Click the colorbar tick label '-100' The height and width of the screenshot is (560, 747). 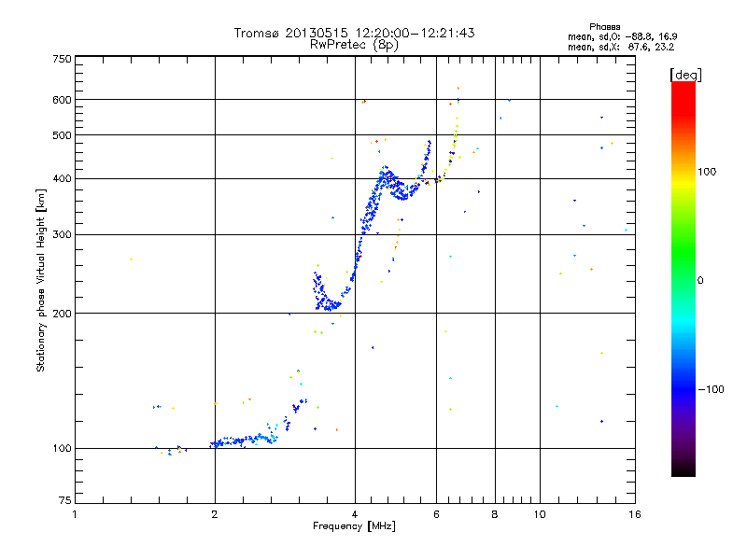tap(711, 389)
